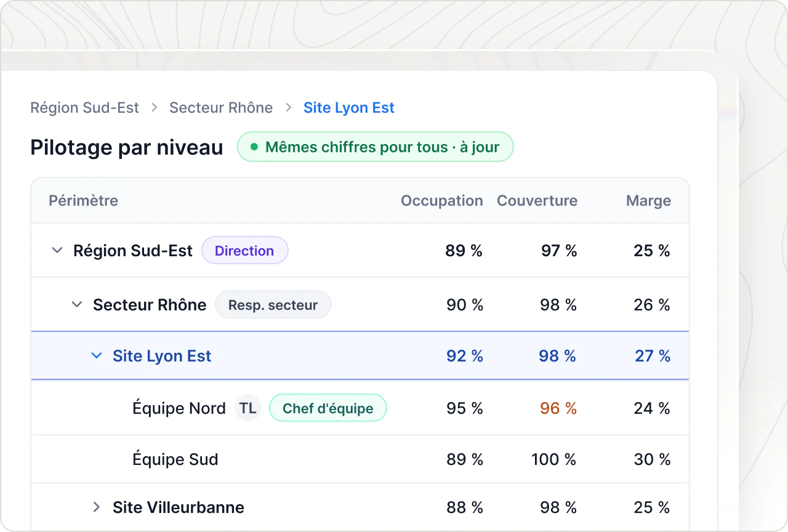Click Secteur Rhône 90 % occupation value
The width and height of the screenshot is (788, 532).
click(x=465, y=305)
